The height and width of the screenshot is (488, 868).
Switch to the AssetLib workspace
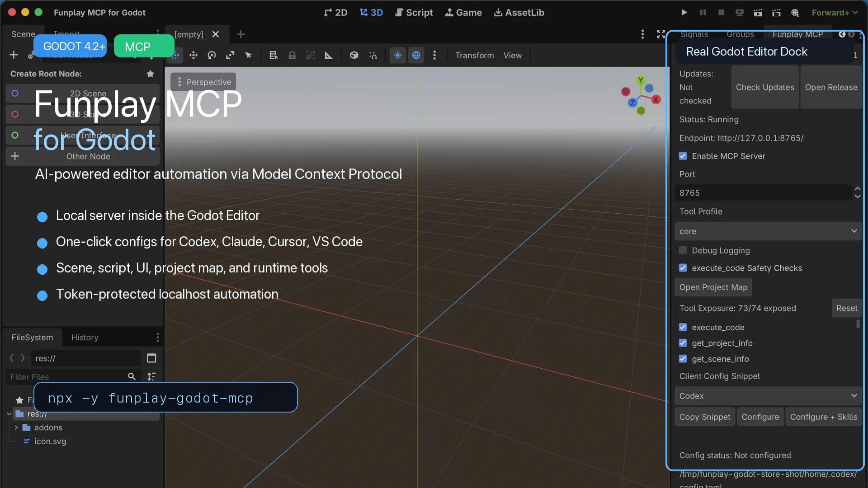519,13
